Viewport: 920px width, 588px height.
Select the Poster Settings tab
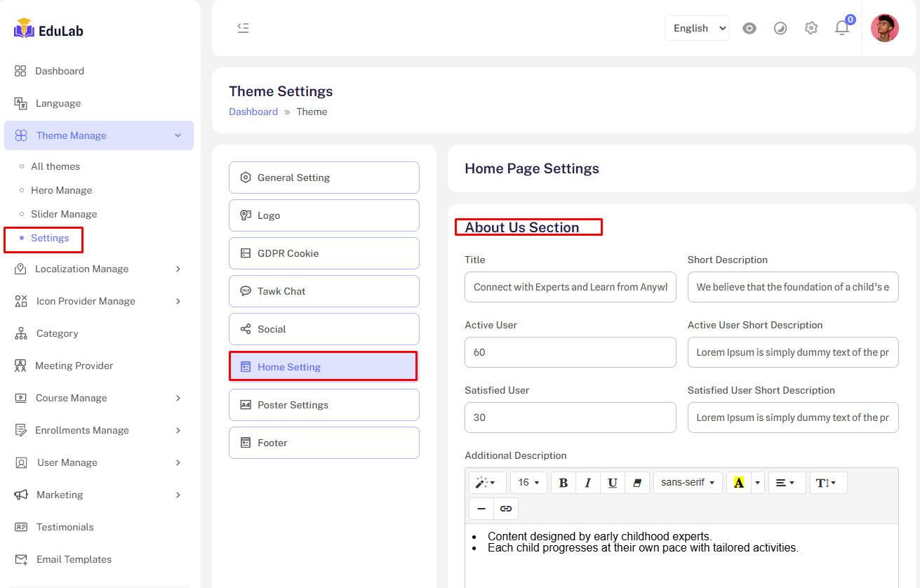point(324,405)
